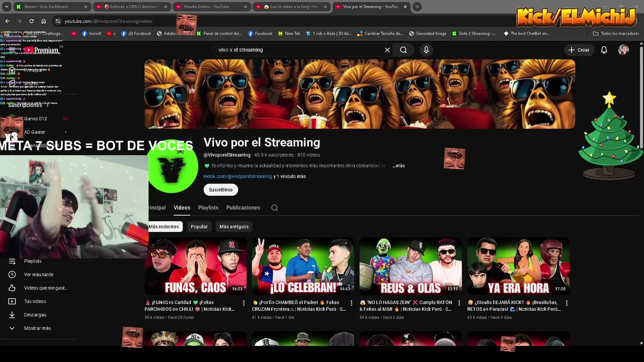644x362 pixels.
Task: Select the Publicaciones channel tab
Action: (243, 208)
